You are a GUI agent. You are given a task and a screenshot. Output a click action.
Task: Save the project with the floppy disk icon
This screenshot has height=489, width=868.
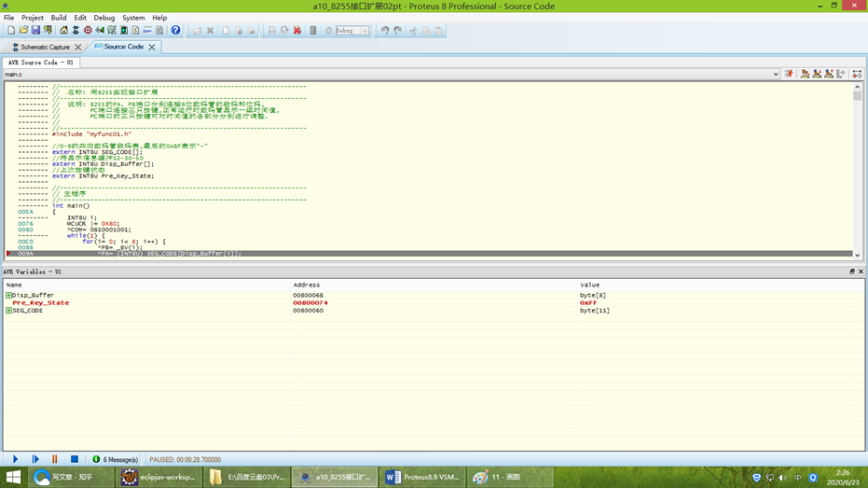(x=35, y=31)
